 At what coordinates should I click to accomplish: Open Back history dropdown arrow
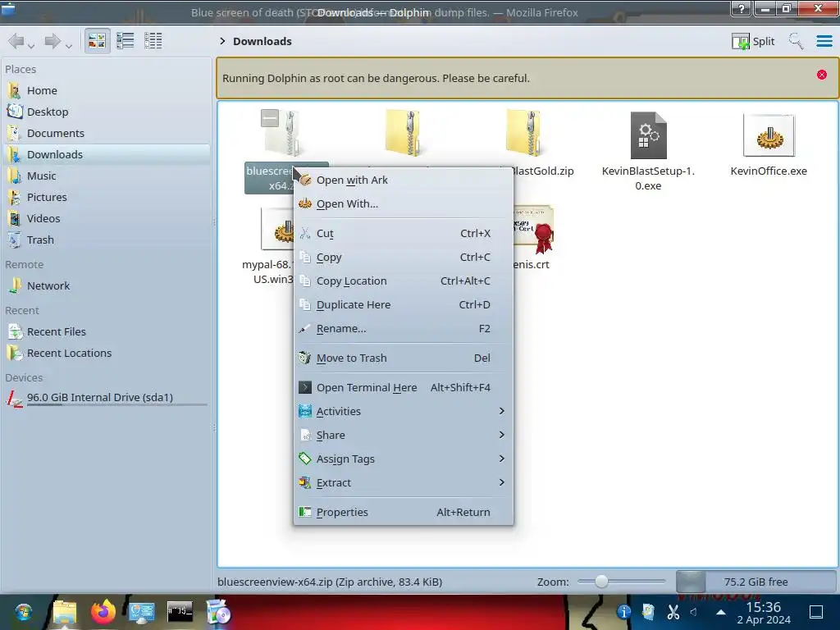(x=31, y=47)
